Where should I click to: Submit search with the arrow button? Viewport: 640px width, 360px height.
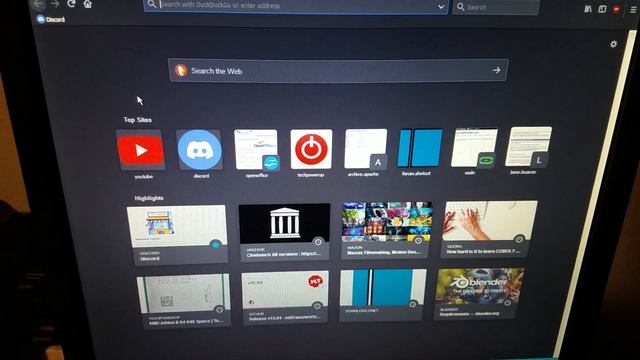coord(496,70)
